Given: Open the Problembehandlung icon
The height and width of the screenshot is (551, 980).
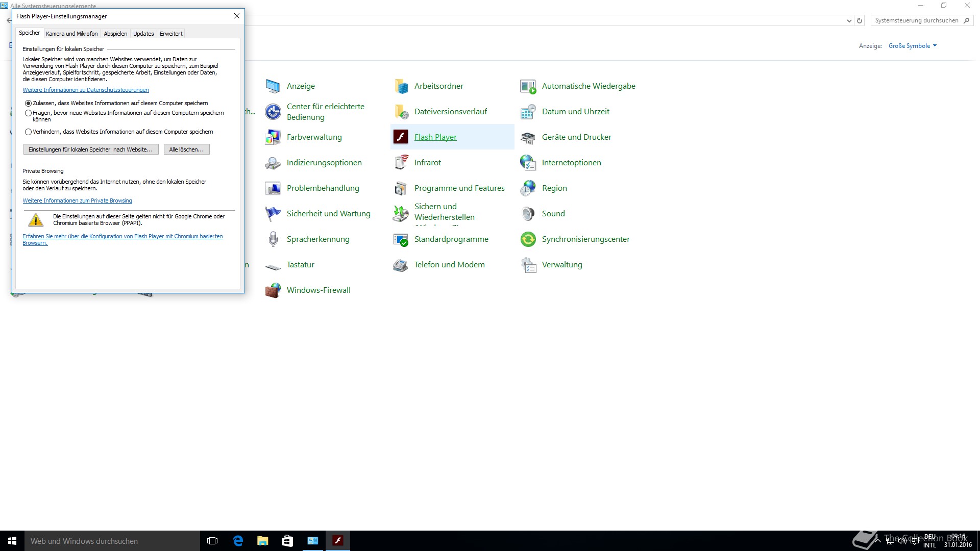Looking at the screenshot, I should (x=273, y=188).
